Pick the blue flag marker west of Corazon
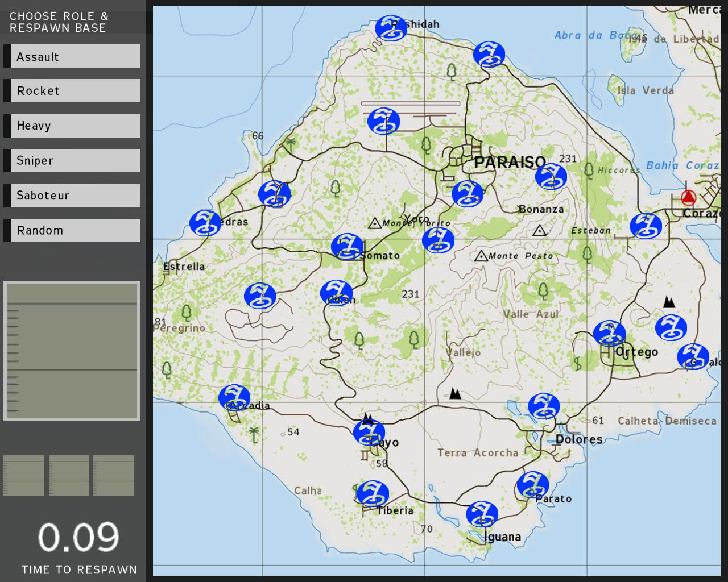 tap(646, 226)
